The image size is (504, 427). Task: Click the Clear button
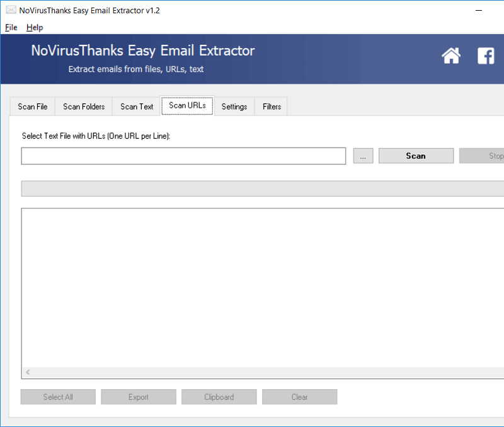[x=300, y=397]
